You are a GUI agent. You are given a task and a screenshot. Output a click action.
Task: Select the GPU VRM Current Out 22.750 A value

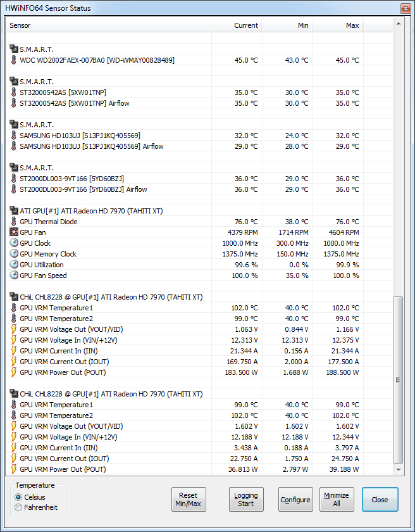pos(244,459)
